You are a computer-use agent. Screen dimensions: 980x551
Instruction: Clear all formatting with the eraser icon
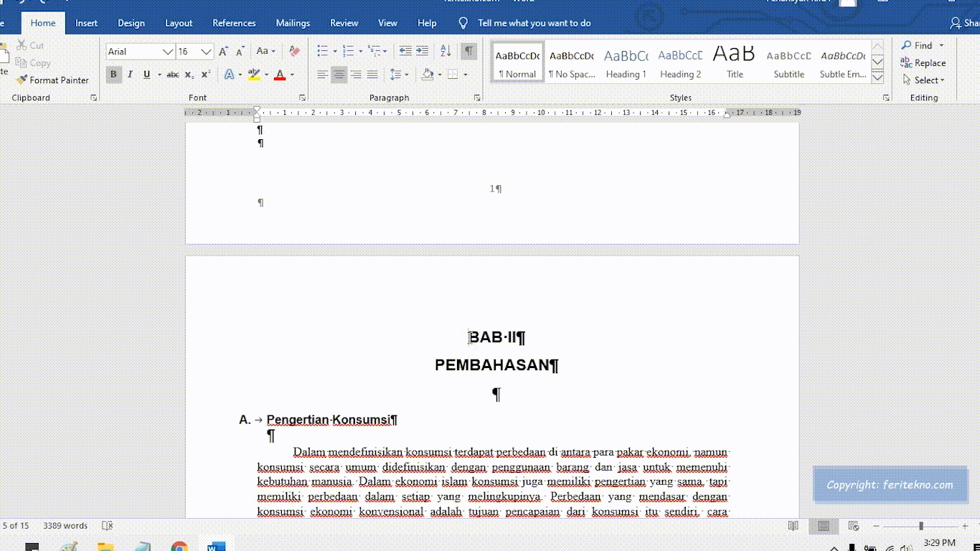pyautogui.click(x=293, y=52)
